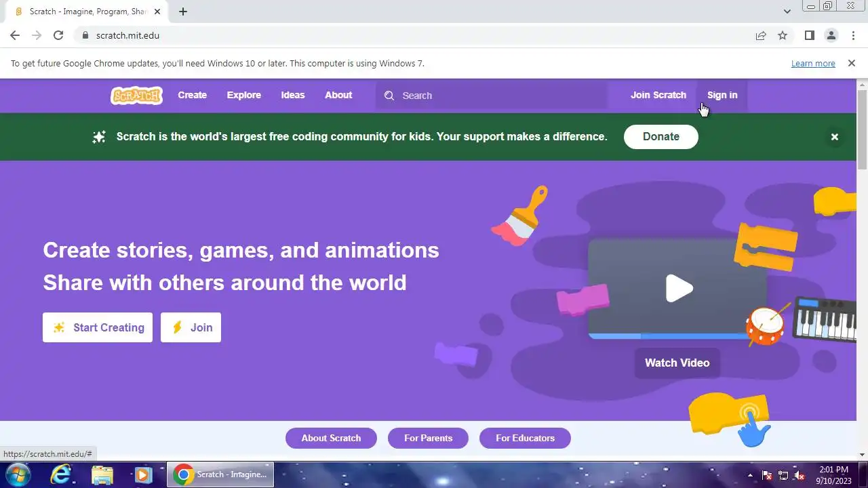Image resolution: width=868 pixels, height=488 pixels.
Task: Close the Chrome update infobar
Action: coord(851,63)
